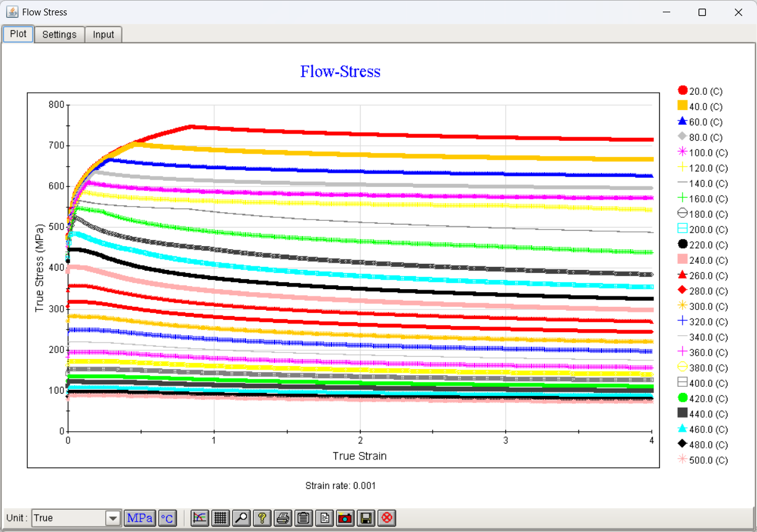Take a snapshot with the camera icon
This screenshot has height=532, width=757.
click(x=345, y=518)
